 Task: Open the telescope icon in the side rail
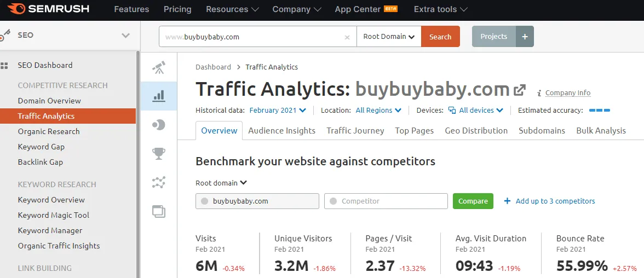(x=159, y=68)
